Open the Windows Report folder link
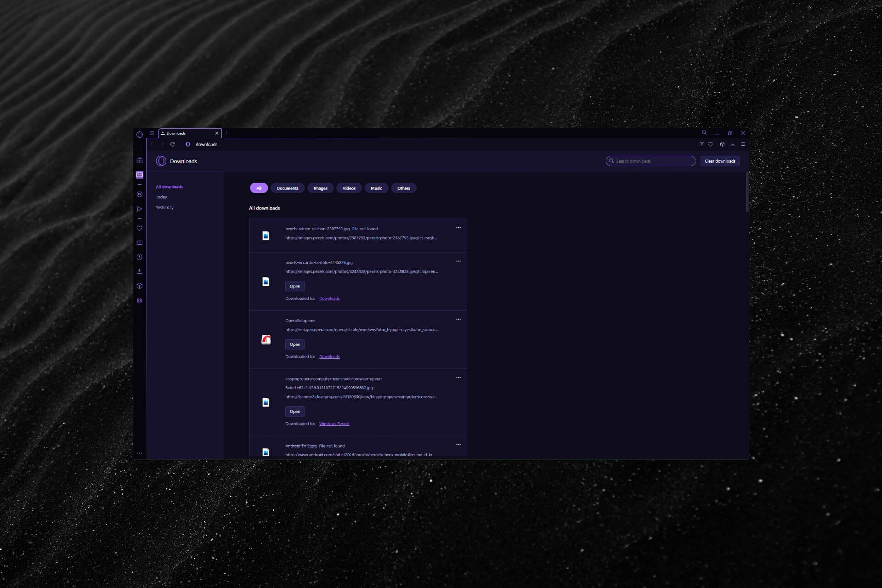Screen dimensions: 882x588 (334, 424)
